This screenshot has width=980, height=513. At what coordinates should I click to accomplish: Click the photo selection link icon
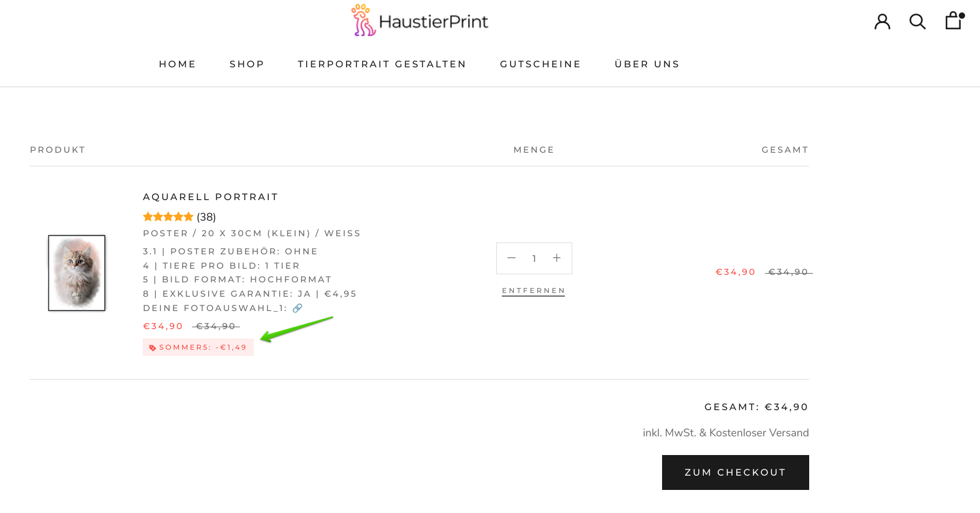coord(298,308)
